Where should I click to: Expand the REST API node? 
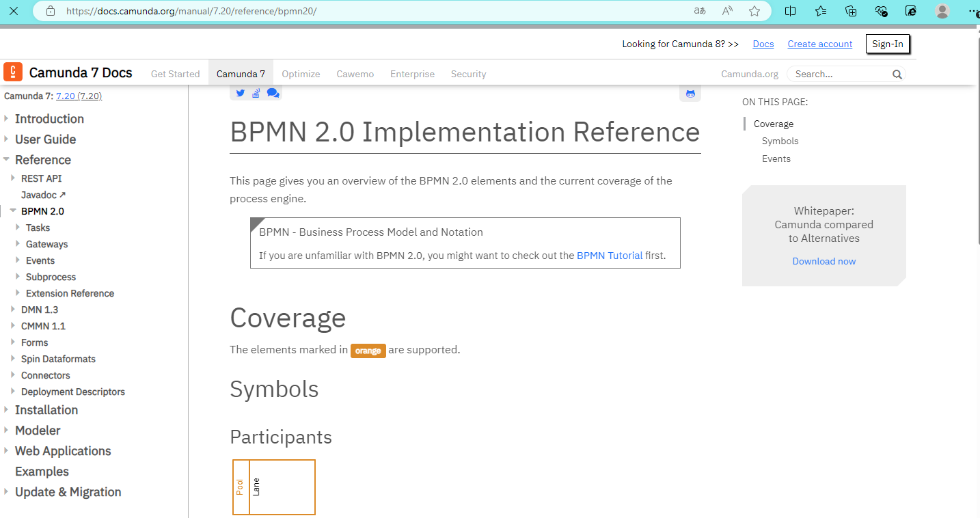pos(14,178)
